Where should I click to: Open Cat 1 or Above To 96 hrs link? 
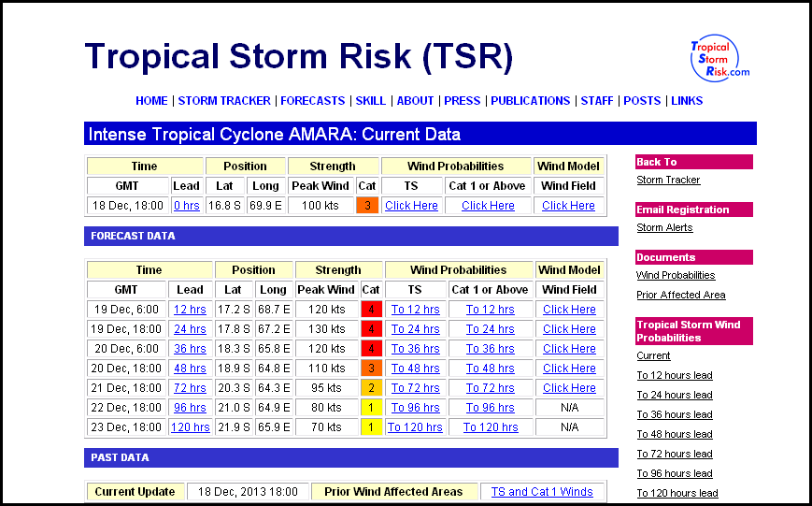[x=490, y=408]
